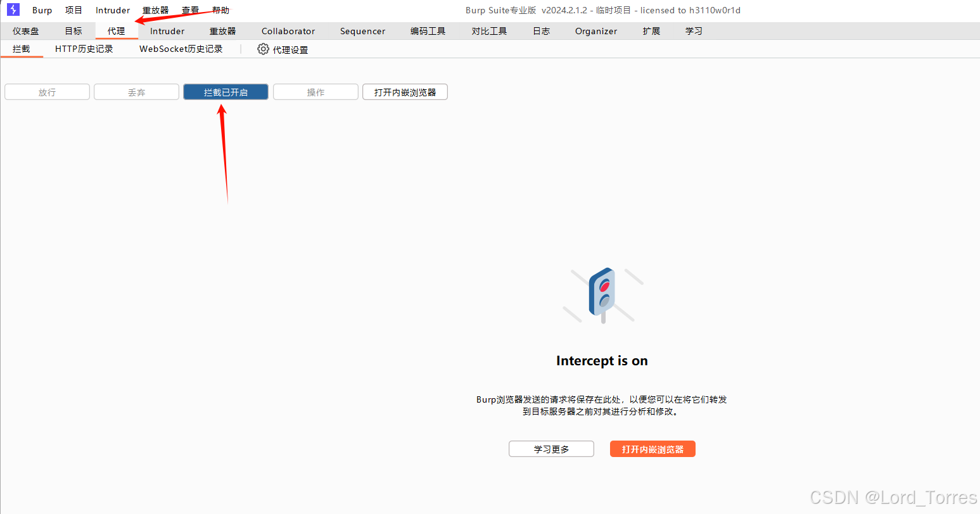Switch to the 学习 tab

point(694,31)
